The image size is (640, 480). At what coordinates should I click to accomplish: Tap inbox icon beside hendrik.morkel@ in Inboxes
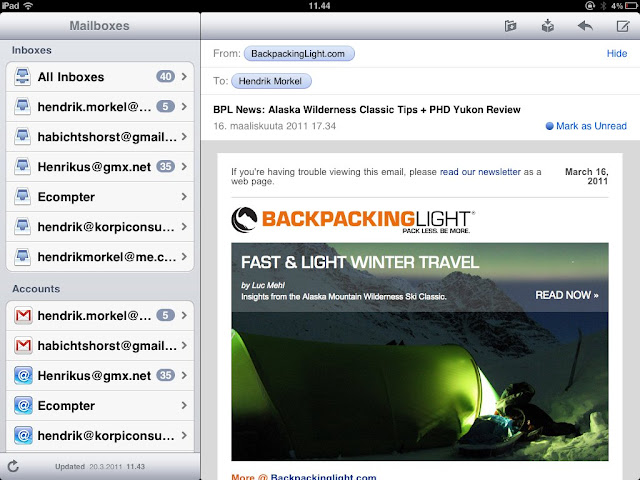pos(22,107)
